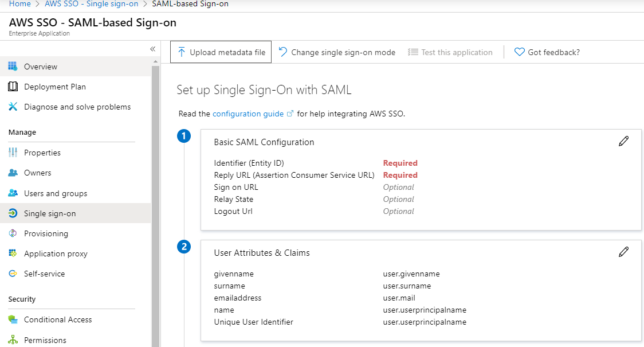644x347 pixels.
Task: Click the Provisioning icon in the sidebar
Action: coord(12,233)
